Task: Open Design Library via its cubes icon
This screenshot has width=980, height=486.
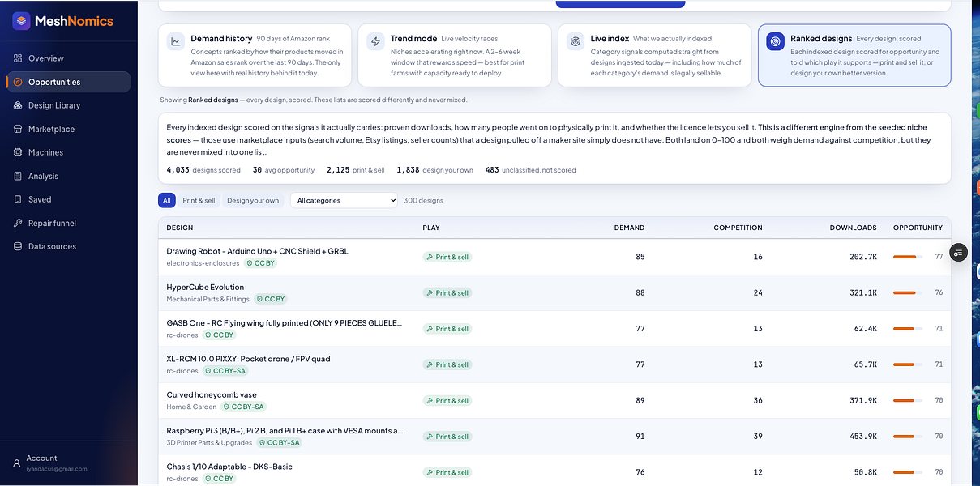Action: [x=18, y=105]
